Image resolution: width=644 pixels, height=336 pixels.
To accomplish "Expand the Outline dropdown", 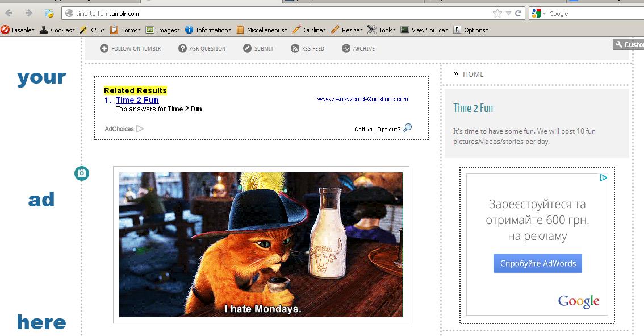I will [309, 30].
